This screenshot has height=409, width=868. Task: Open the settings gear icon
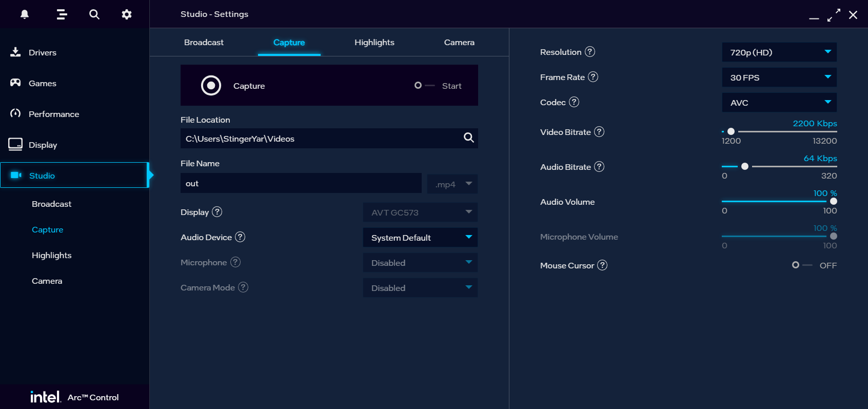[127, 14]
